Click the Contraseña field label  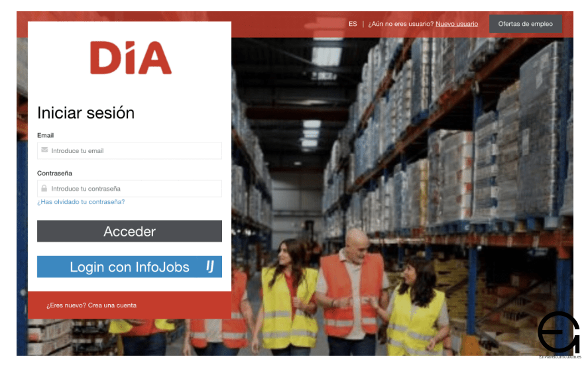(x=54, y=173)
